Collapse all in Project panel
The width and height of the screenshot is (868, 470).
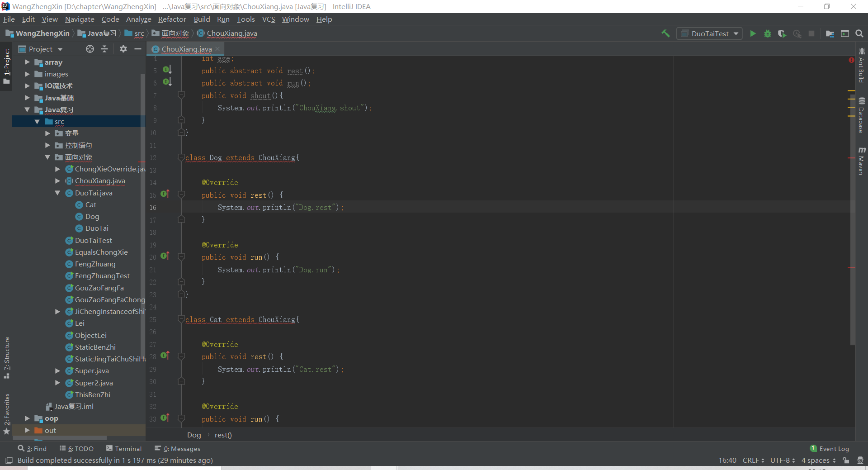pos(104,49)
